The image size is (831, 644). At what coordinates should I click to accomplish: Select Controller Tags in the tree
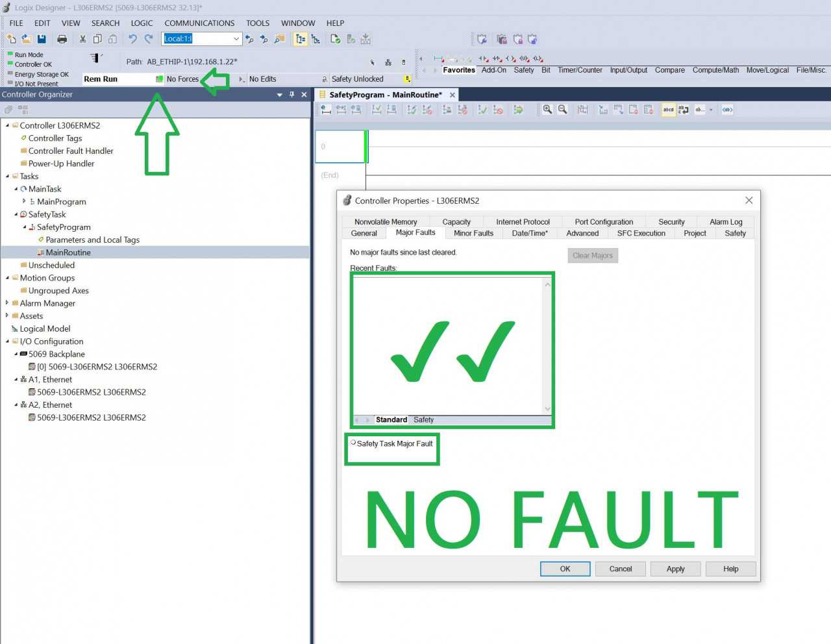pyautogui.click(x=55, y=138)
